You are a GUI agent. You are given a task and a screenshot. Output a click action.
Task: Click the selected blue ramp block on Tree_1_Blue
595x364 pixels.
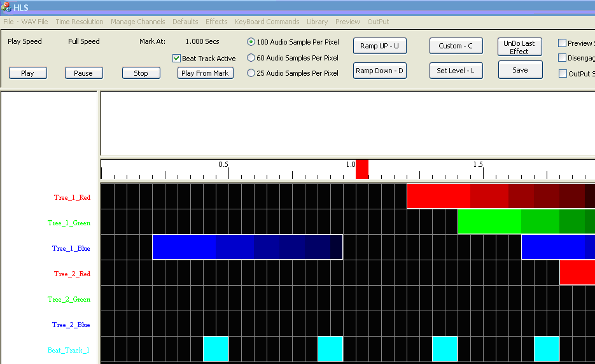coord(248,247)
